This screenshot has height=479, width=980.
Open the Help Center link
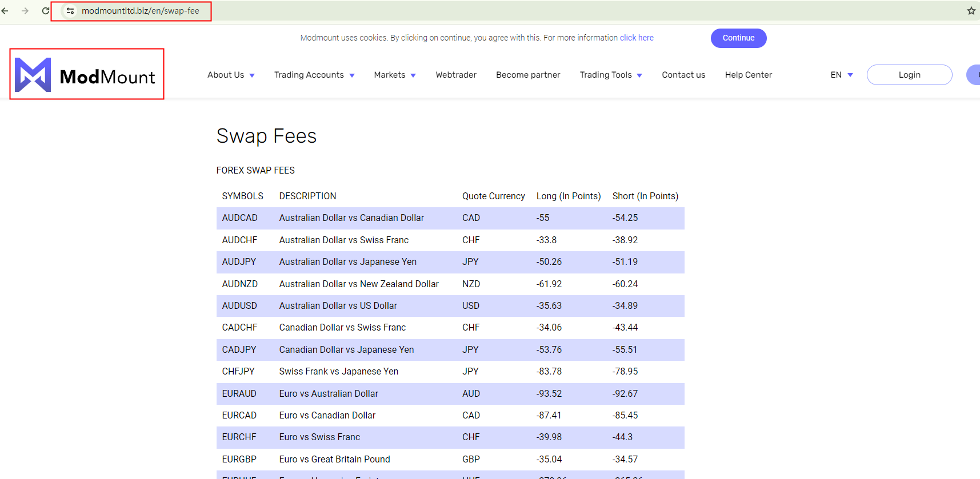[x=748, y=75]
